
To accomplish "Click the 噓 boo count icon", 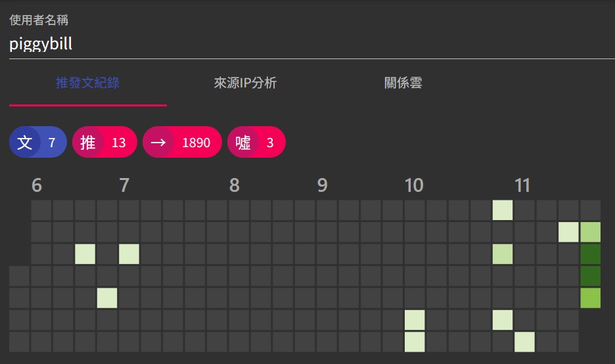I will [243, 143].
